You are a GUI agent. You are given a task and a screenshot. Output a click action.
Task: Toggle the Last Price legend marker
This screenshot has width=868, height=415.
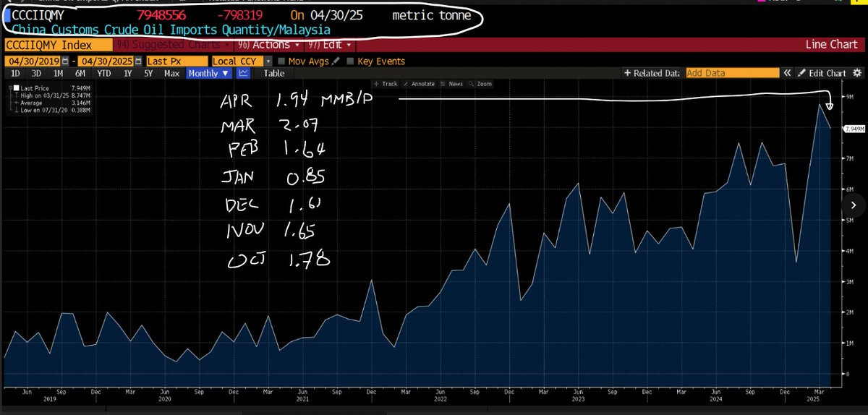pos(16,88)
